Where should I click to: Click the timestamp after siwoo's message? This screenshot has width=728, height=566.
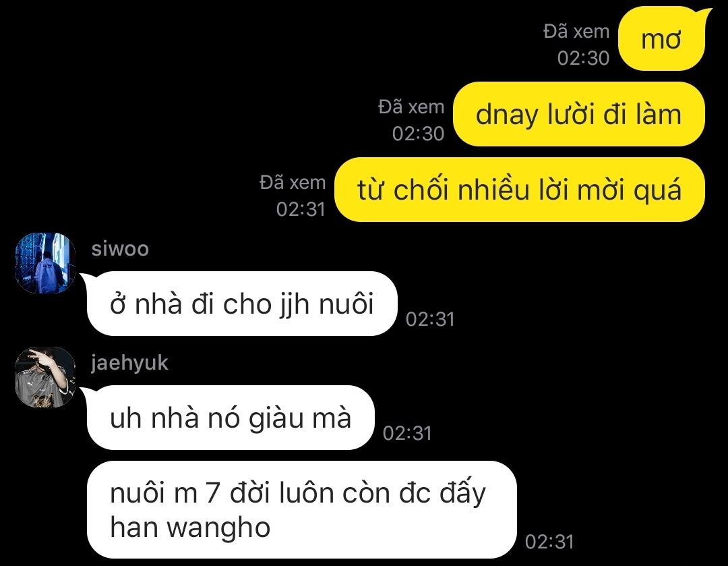pos(430,319)
